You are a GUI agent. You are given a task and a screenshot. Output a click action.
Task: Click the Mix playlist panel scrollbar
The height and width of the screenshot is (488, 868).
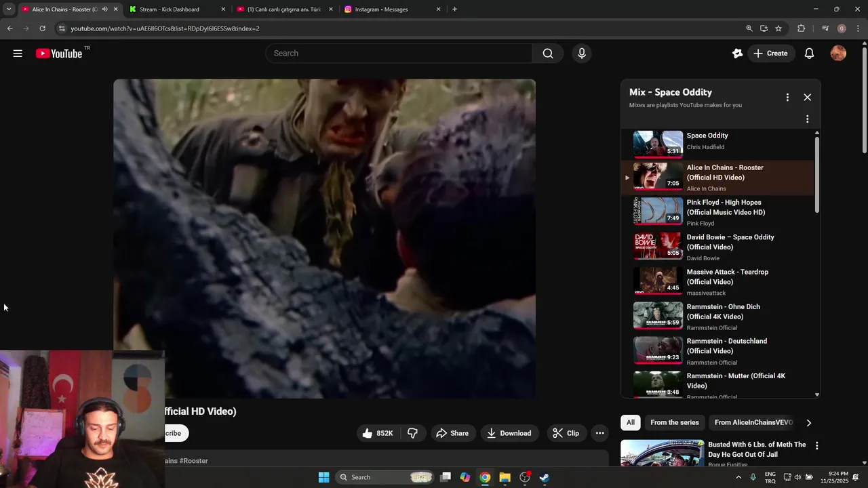[x=816, y=175]
